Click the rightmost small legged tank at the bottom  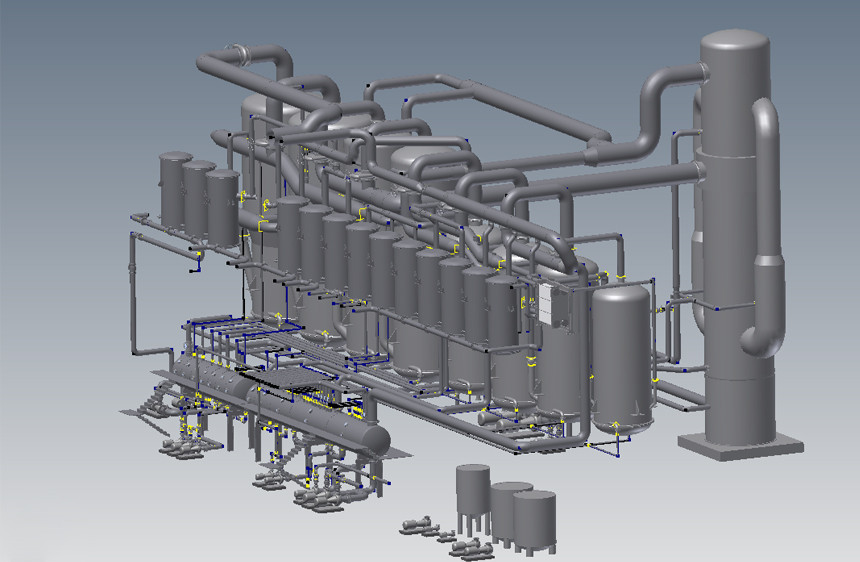click(x=536, y=518)
